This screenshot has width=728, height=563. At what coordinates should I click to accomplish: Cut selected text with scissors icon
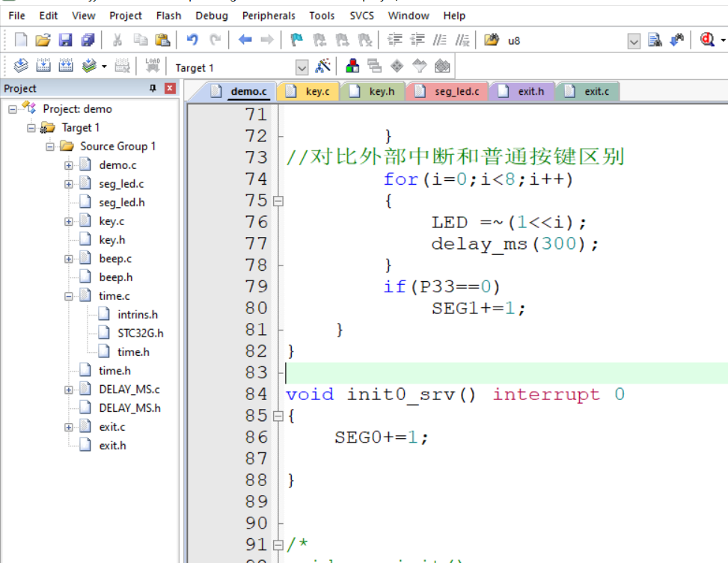point(117,40)
